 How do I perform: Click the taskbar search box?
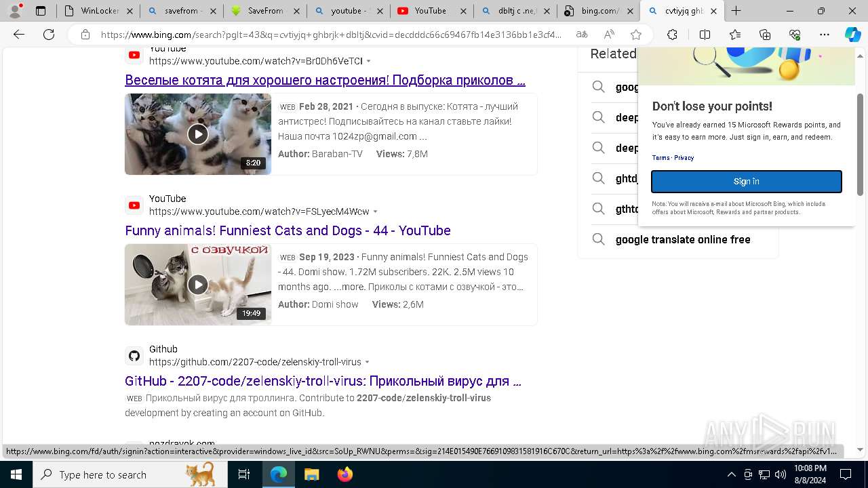[x=130, y=474]
